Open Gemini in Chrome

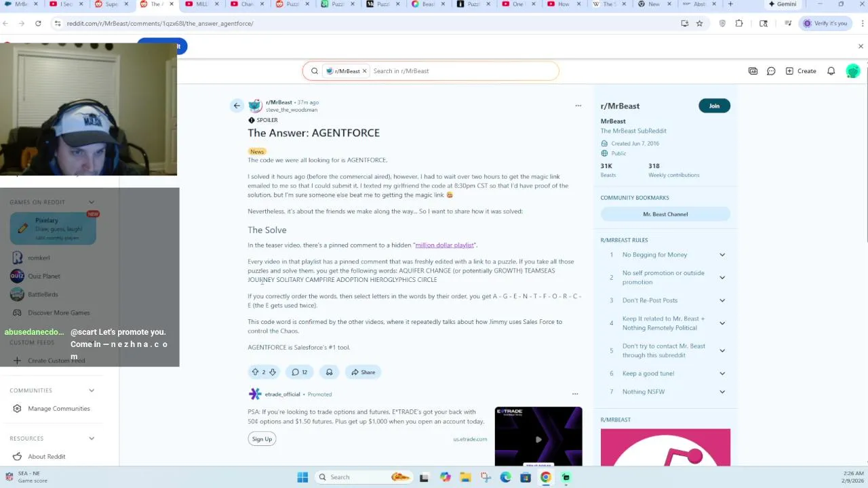[x=782, y=4]
